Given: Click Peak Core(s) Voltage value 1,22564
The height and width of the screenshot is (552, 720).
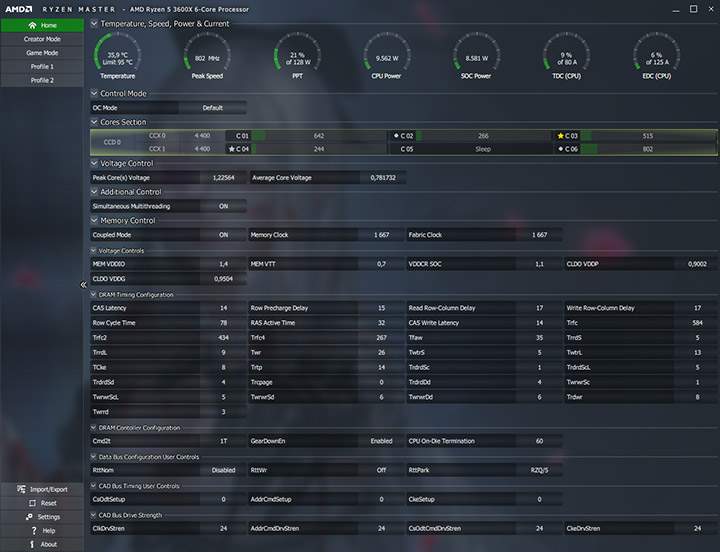Looking at the screenshot, I should pos(224,178).
